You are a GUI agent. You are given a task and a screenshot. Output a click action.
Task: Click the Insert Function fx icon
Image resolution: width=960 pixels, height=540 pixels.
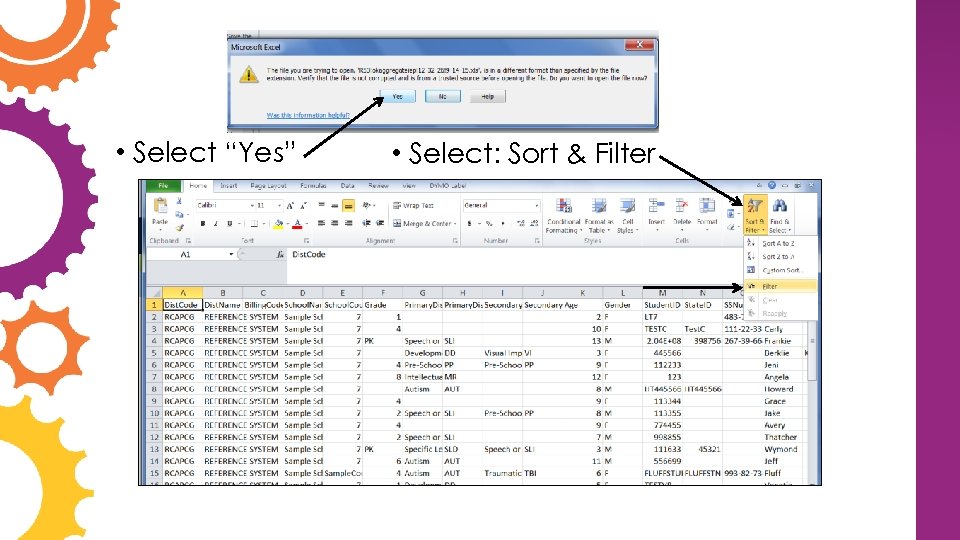coord(280,254)
